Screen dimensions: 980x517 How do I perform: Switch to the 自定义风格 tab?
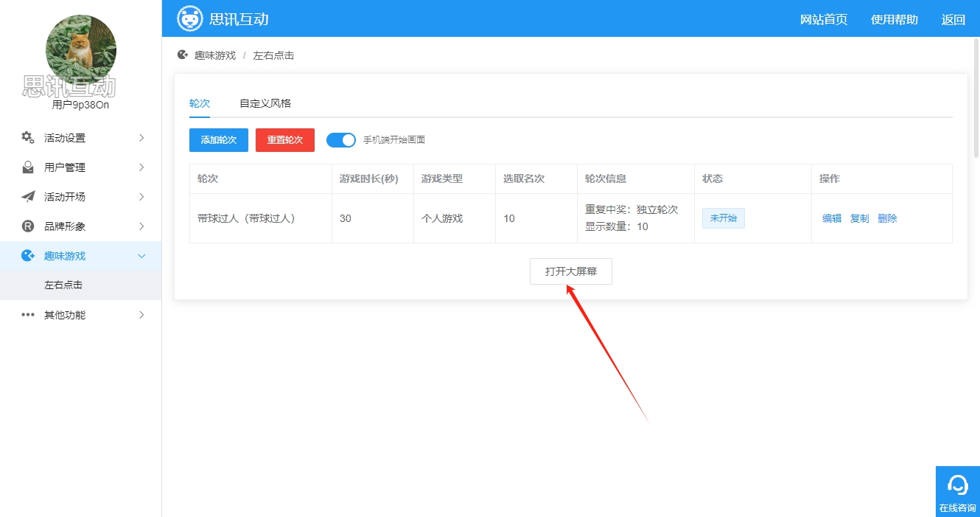click(265, 103)
